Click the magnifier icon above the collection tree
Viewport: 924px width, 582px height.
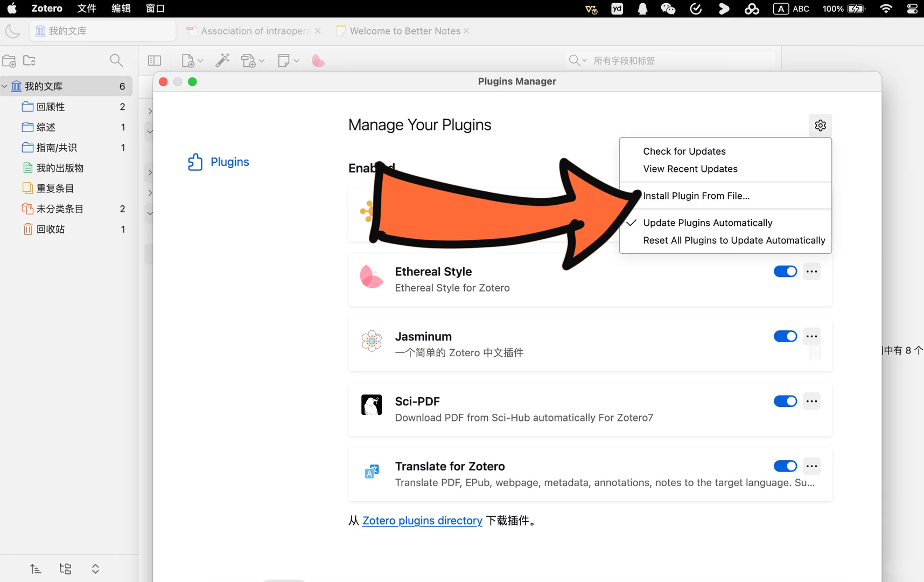pyautogui.click(x=116, y=60)
